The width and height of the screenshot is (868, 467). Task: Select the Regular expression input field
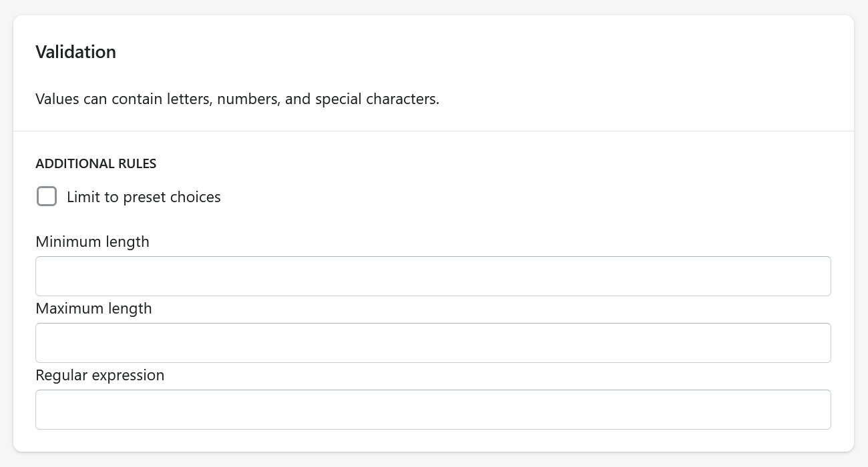(x=433, y=410)
